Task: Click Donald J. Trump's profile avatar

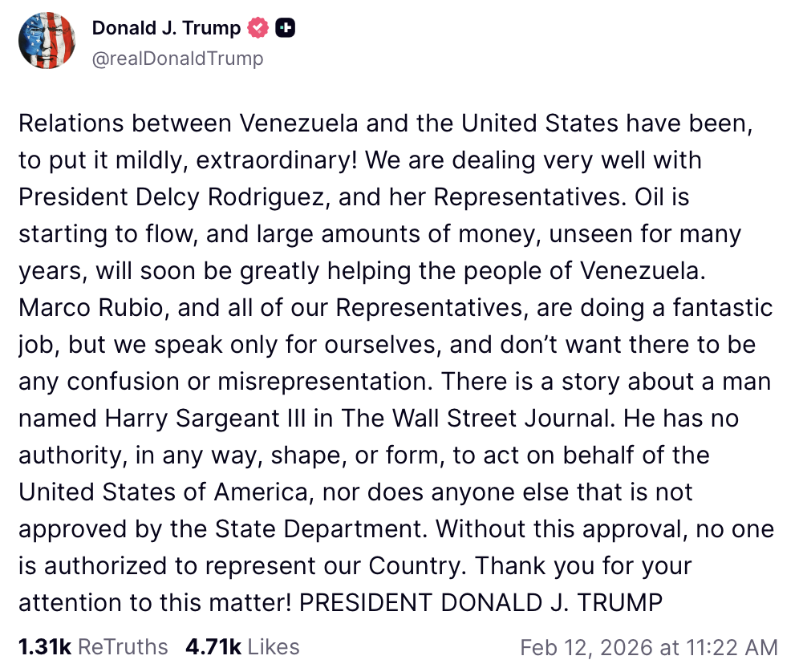Action: click(x=47, y=42)
